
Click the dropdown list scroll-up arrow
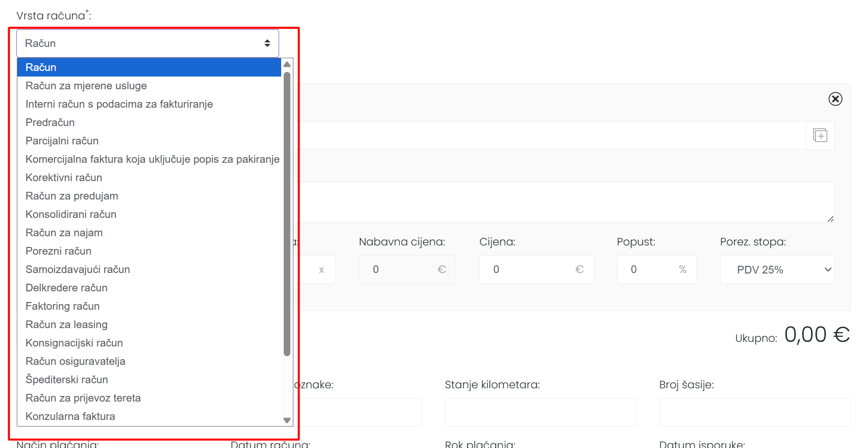[287, 64]
